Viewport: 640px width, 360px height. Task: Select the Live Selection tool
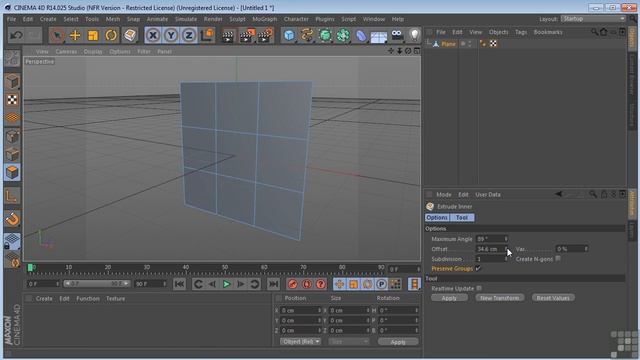[x=57, y=36]
